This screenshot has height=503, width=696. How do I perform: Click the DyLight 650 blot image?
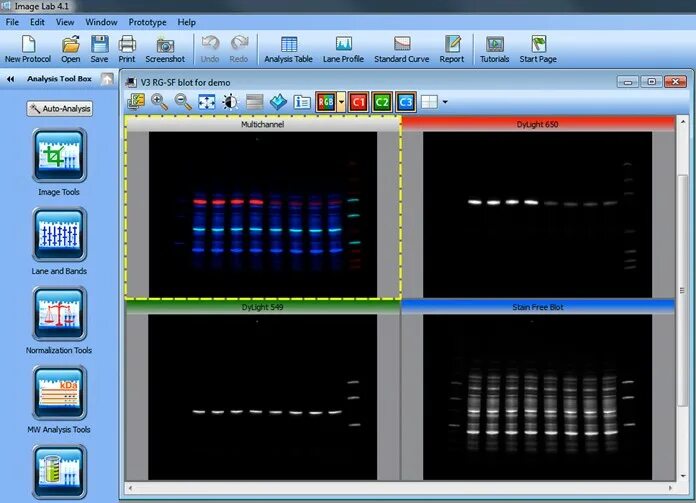pos(538,214)
